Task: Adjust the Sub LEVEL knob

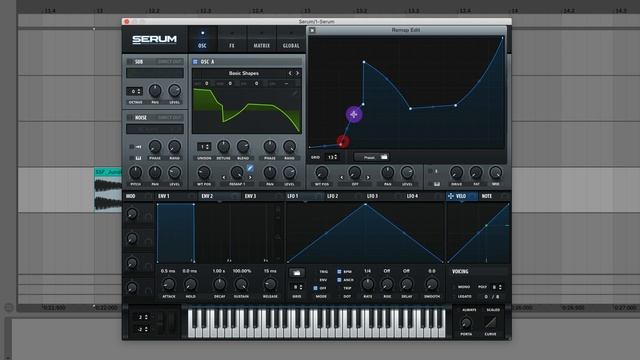Action: point(174,91)
